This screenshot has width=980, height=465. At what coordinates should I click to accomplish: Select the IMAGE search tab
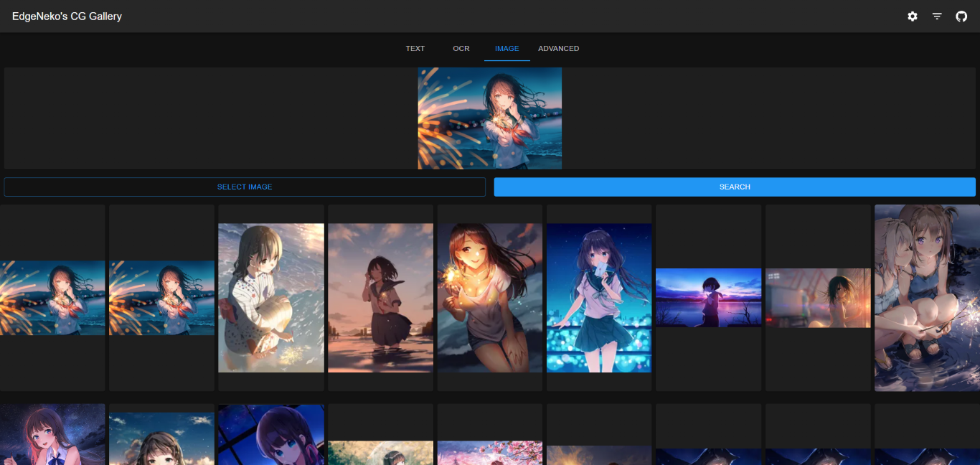point(507,49)
